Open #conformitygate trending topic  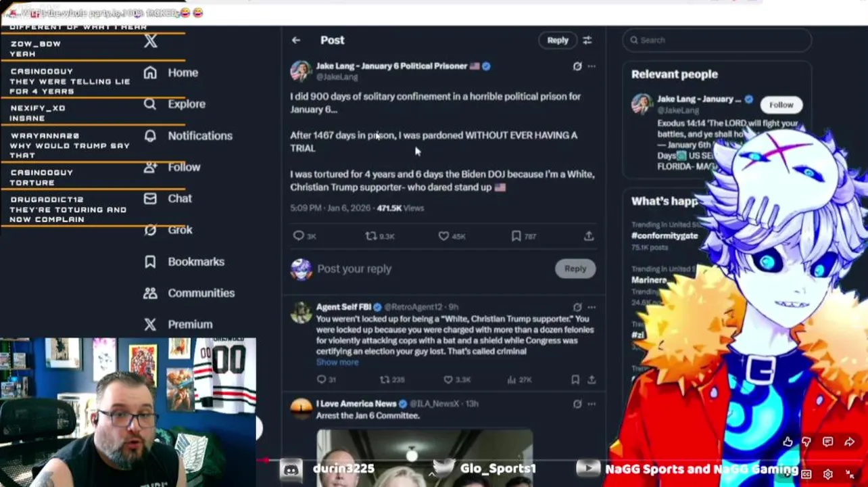665,235
